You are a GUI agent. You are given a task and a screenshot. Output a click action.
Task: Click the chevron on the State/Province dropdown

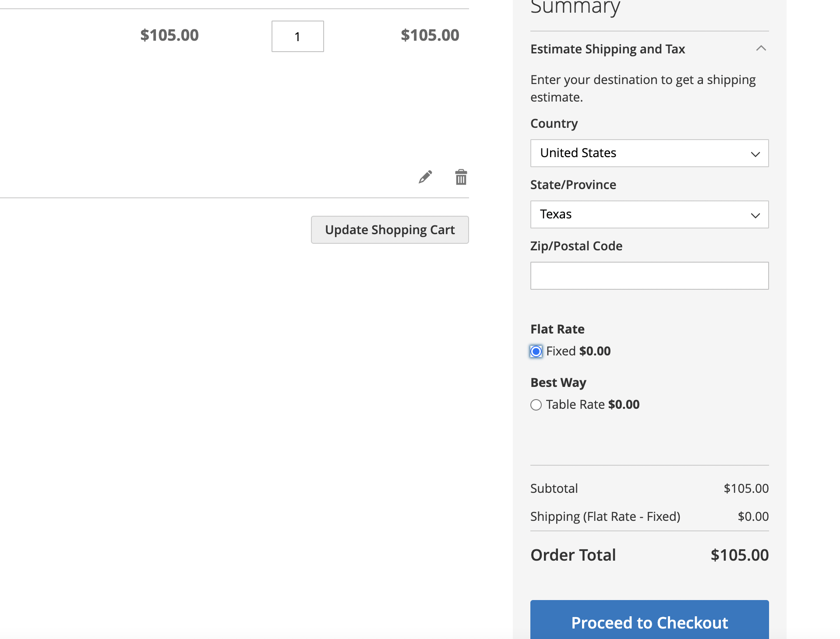[x=755, y=214]
